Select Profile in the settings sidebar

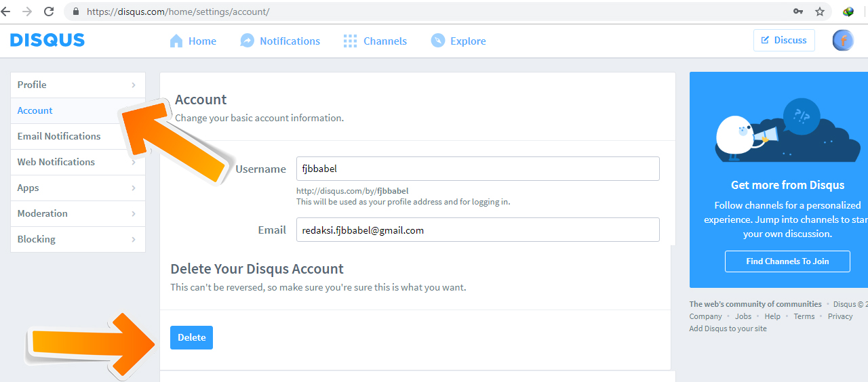(x=78, y=85)
